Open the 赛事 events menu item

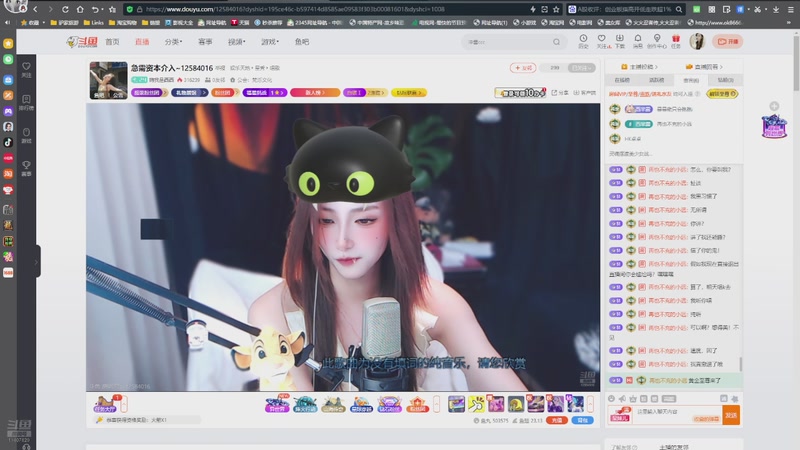(x=205, y=42)
